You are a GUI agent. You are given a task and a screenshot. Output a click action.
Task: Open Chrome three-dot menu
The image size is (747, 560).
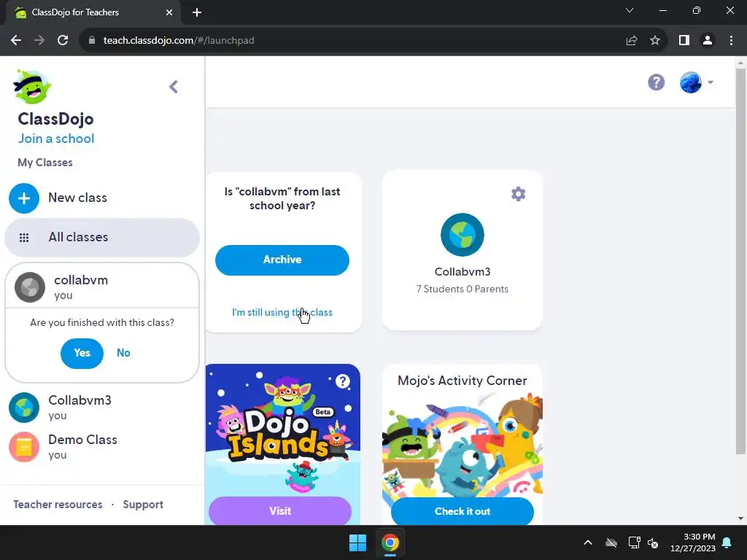pyautogui.click(x=731, y=41)
